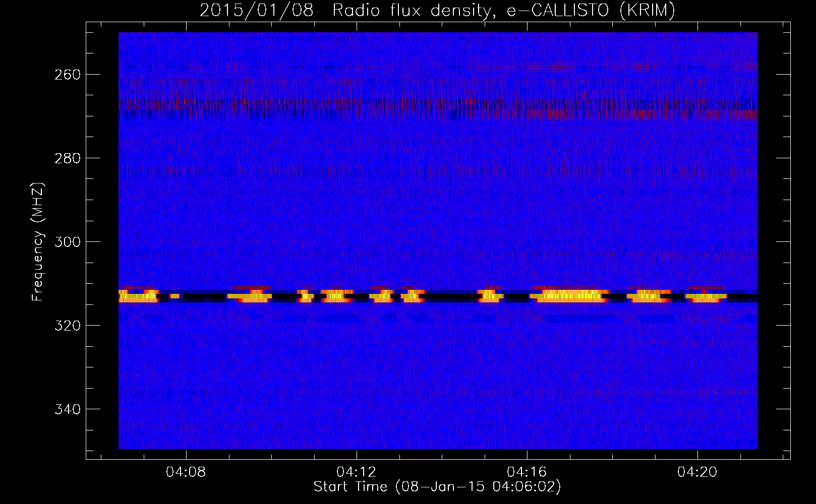
Task: Click the red interference band near 267 MHz
Action: pyautogui.click(x=438, y=104)
